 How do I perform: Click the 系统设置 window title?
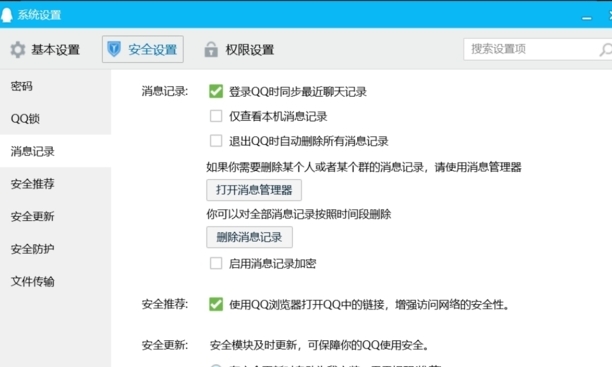(39, 15)
